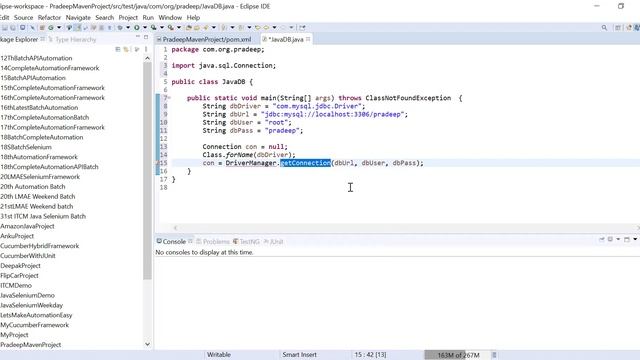Image resolution: width=640 pixels, height=360 pixels.
Task: Collapse main method fold marker at line 7
Action: [x=169, y=98]
